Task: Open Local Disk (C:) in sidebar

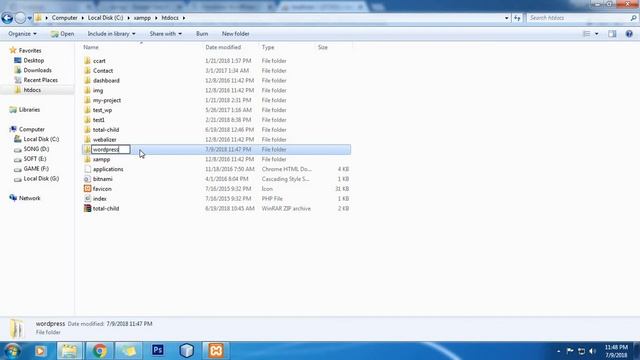Action: (41, 139)
